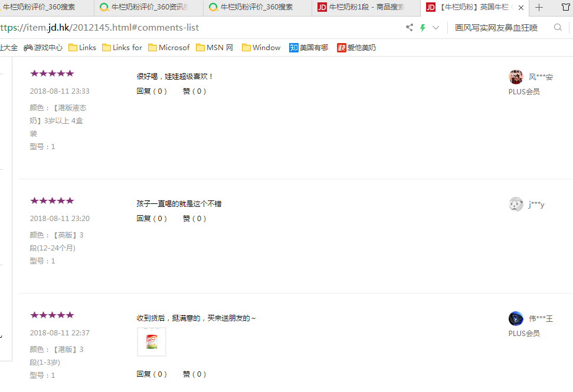Switch to 牛栏奶粉1段 - 商品搜索 tab
The width and height of the screenshot is (573, 392).
[x=366, y=8]
